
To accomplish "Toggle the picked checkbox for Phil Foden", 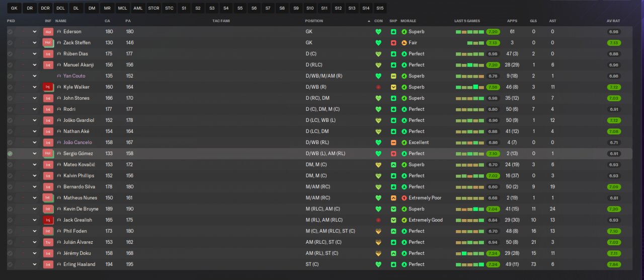I will pyautogui.click(x=10, y=231).
